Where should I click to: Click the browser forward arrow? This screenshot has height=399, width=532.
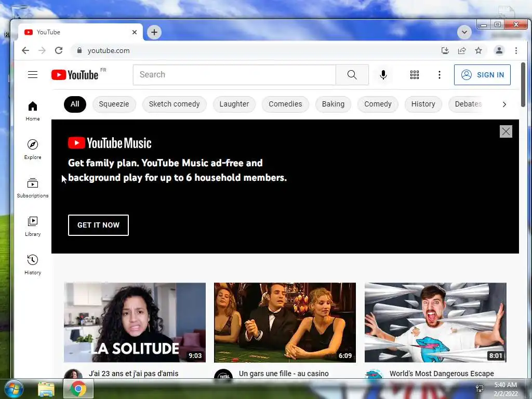click(42, 50)
